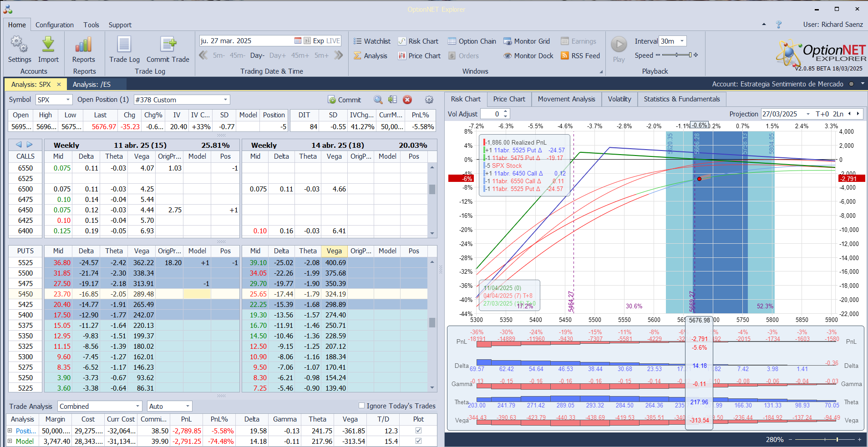868x447 pixels.
Task: Collapse the ribbon with the up arrow
Action: tap(764, 25)
